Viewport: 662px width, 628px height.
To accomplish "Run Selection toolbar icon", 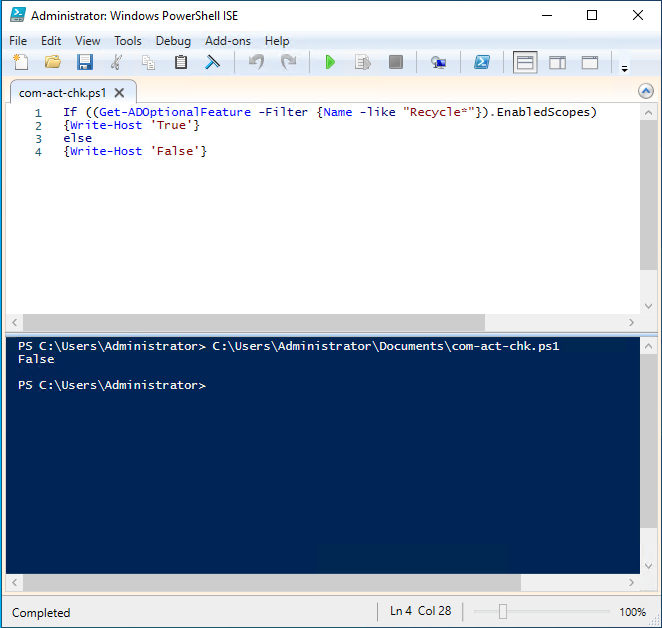I will 363,63.
